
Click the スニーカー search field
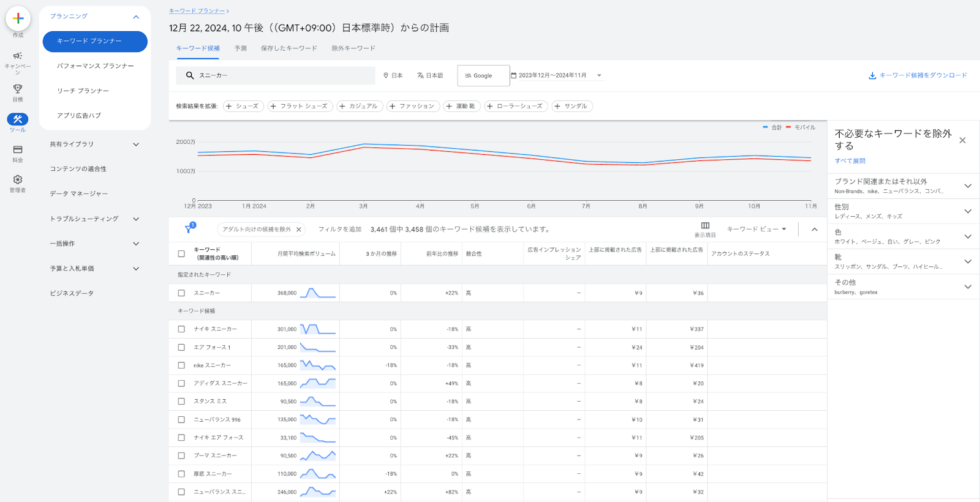pyautogui.click(x=276, y=75)
